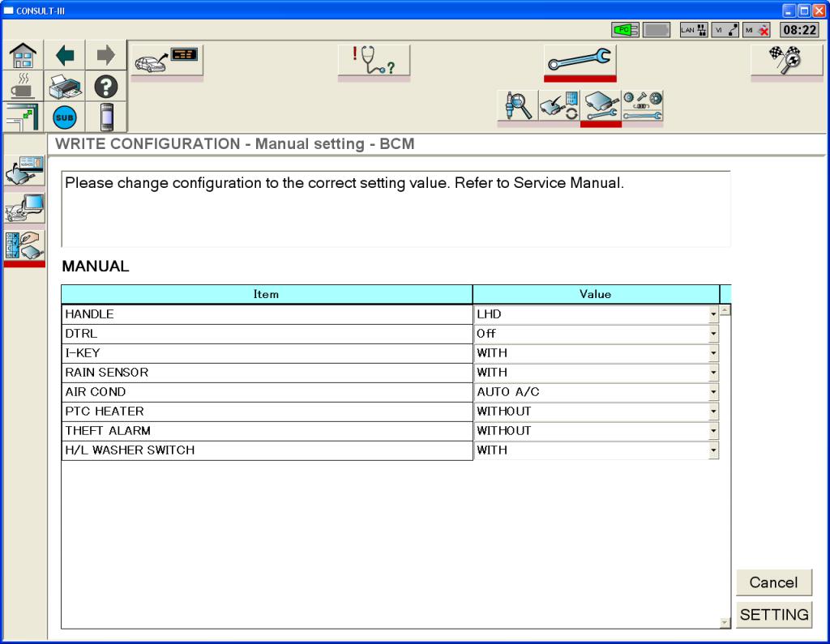Open the THEFT ALARM value dropdown
This screenshot has width=830, height=644.
(x=713, y=431)
